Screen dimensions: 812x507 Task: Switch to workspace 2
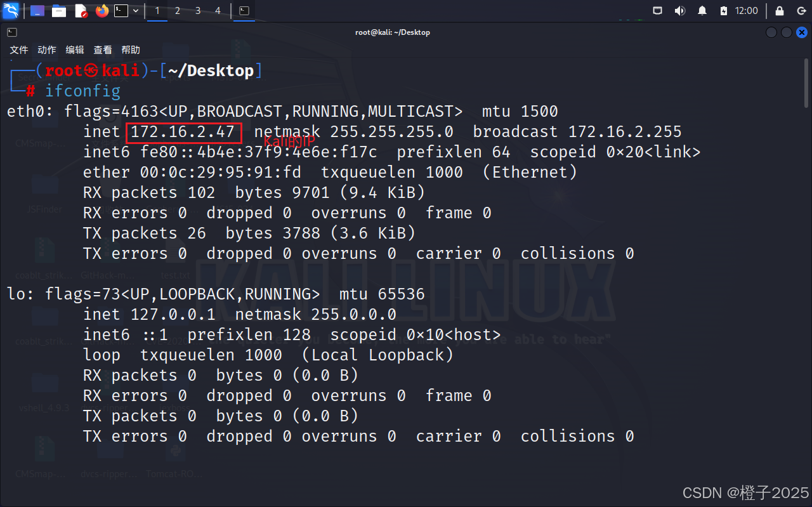[178, 11]
